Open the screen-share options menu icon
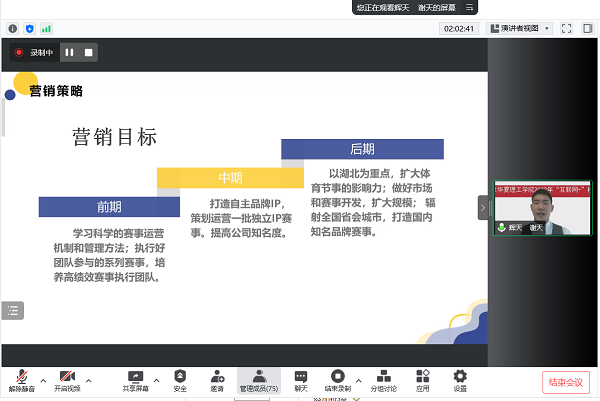600x401 pixels. 470,7
